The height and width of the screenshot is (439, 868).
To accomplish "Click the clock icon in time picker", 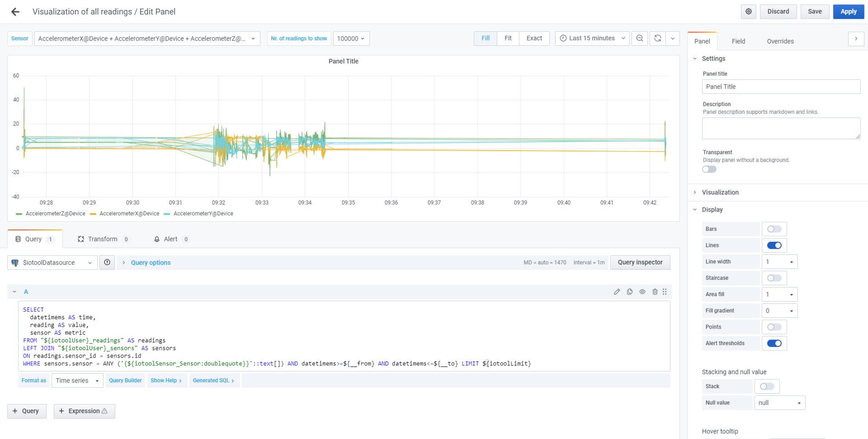I will [563, 38].
